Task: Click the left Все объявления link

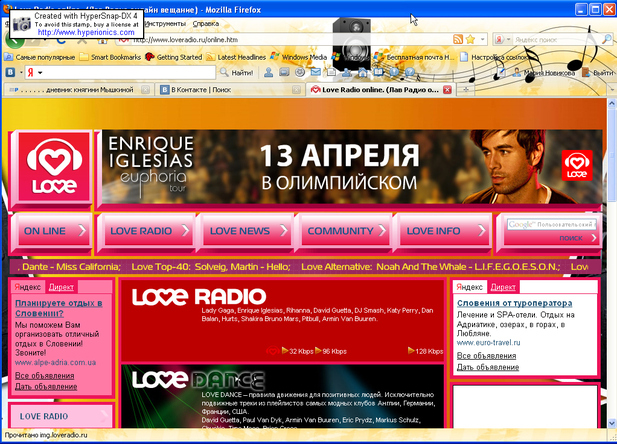Action: tap(44, 376)
